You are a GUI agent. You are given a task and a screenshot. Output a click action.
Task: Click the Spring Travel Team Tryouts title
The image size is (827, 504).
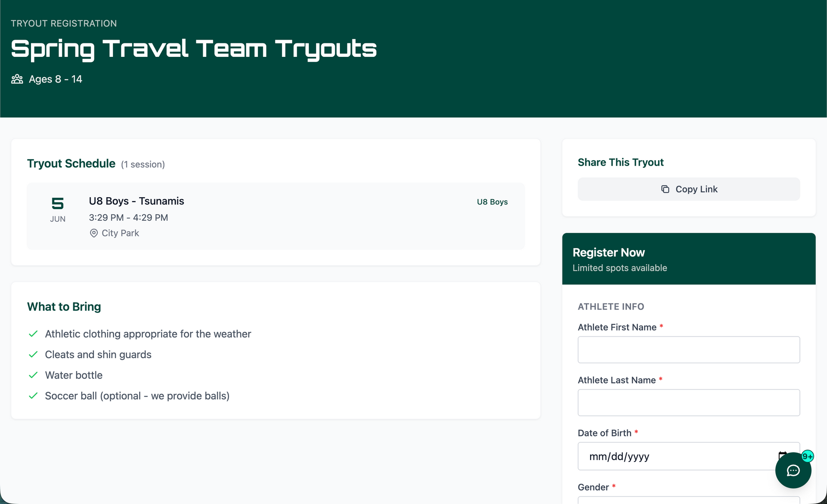tap(194, 49)
